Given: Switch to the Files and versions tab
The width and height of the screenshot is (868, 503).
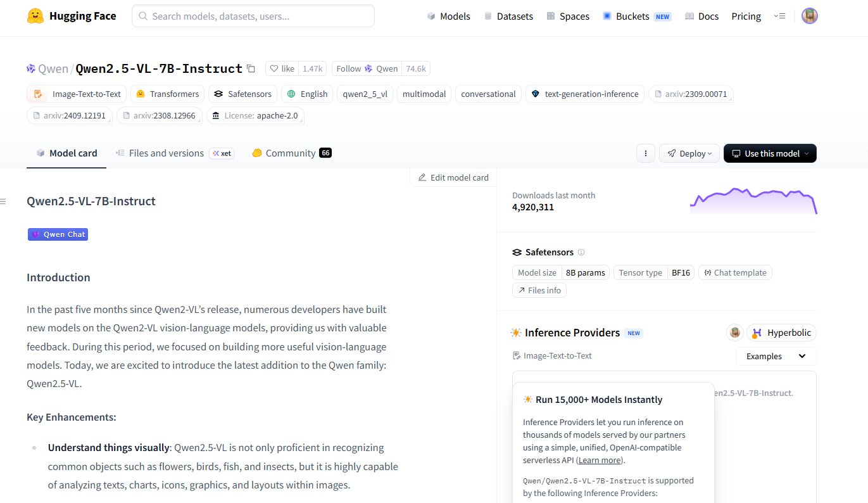Looking at the screenshot, I should (x=166, y=153).
